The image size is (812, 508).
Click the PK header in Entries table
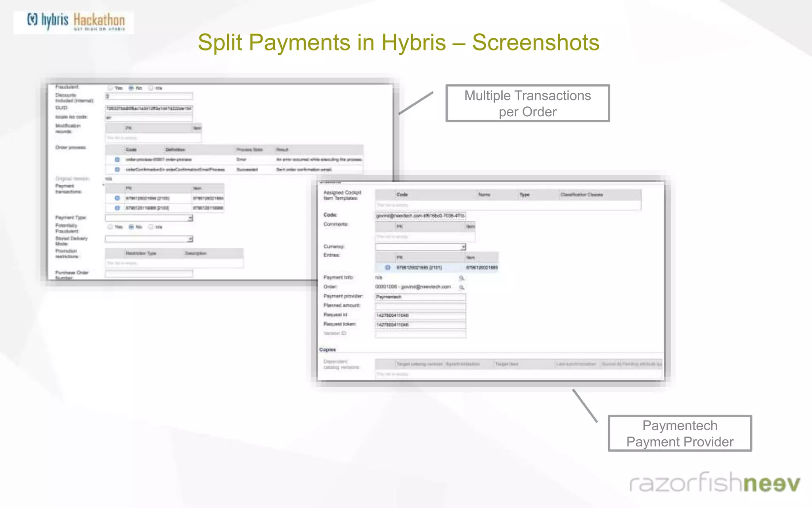(400, 258)
